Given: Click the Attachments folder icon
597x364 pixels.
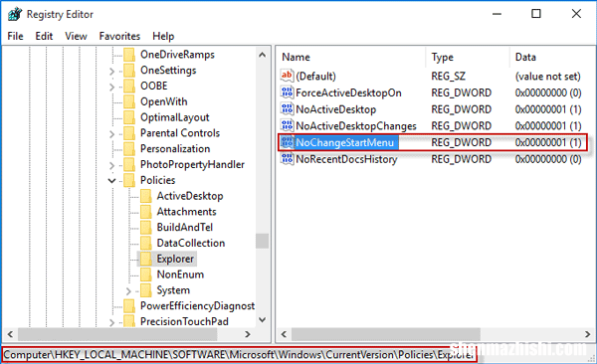Looking at the screenshot, I should tap(146, 212).
